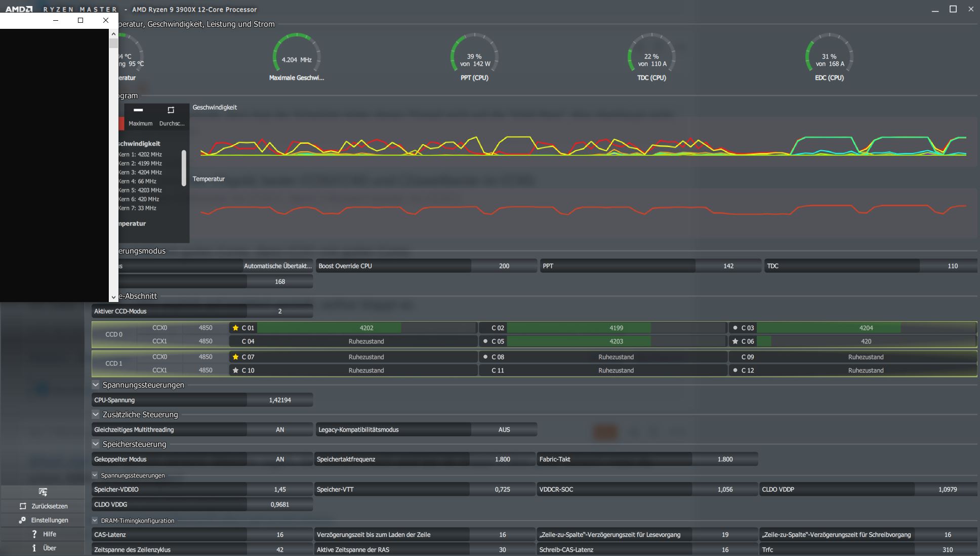Click the Hilfe question mark icon
Image resolution: width=980 pixels, height=556 pixels.
34,534
